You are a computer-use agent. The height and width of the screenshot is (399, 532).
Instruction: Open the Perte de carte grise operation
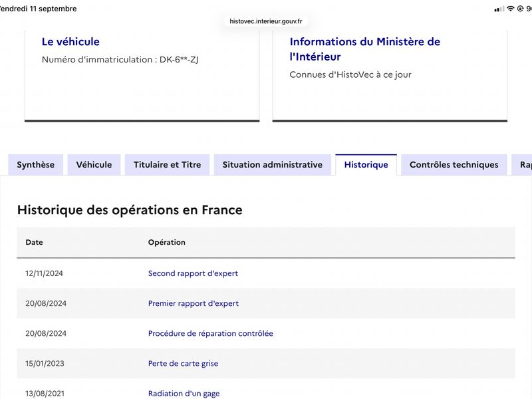184,363
